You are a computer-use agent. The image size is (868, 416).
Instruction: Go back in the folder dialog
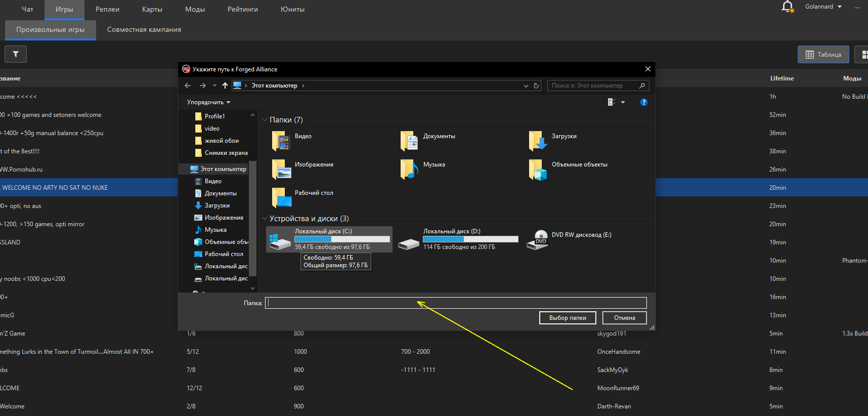tap(188, 86)
